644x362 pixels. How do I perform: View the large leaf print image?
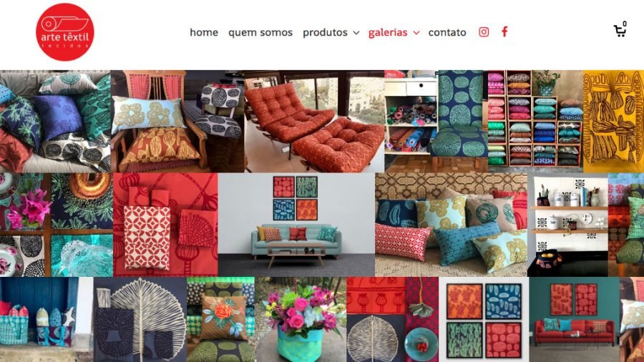pyautogui.click(x=140, y=319)
